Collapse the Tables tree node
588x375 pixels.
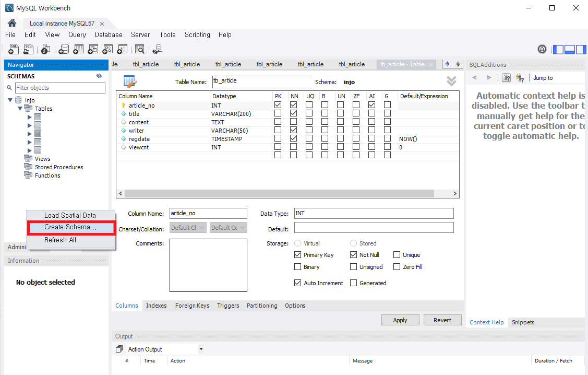(x=20, y=109)
